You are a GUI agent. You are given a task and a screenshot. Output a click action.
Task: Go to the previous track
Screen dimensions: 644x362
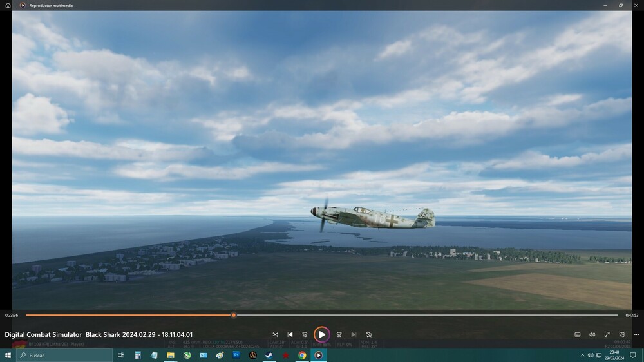click(x=290, y=334)
